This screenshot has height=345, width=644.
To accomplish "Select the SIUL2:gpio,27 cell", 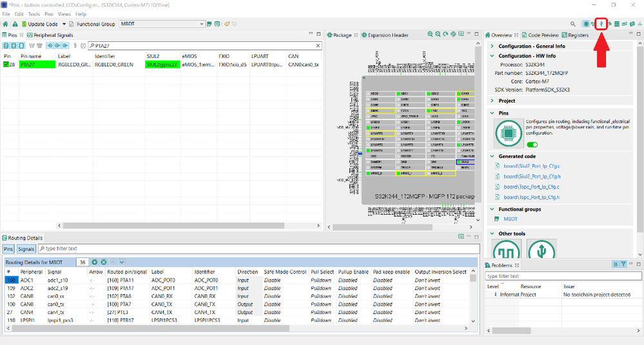I will coord(162,64).
